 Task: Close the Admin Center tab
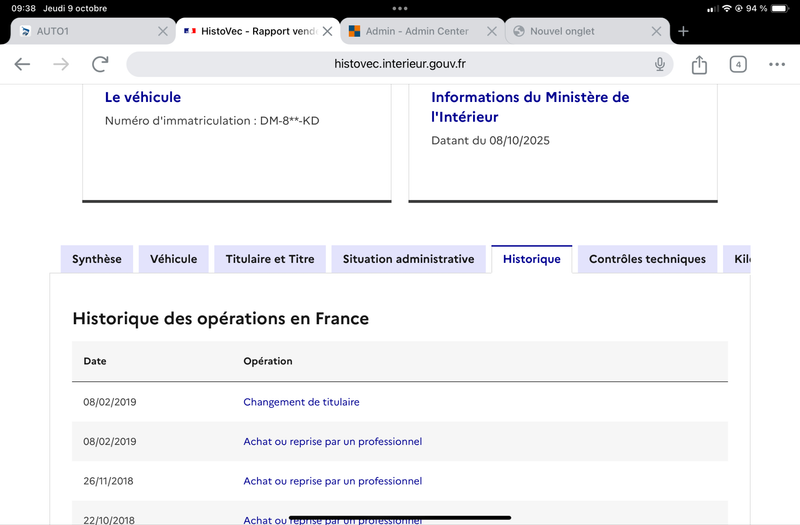tap(491, 31)
